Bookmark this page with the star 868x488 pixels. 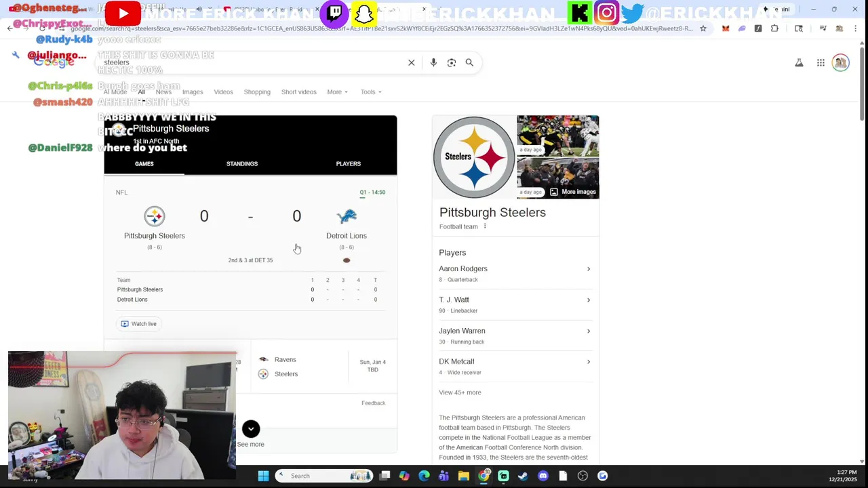(703, 28)
